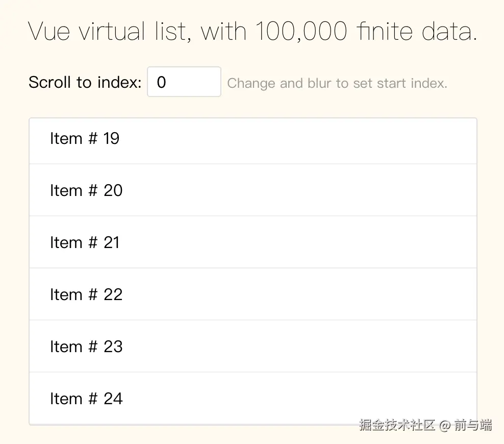Choose the Item # 21 list row
504x444 pixels.
253,242
